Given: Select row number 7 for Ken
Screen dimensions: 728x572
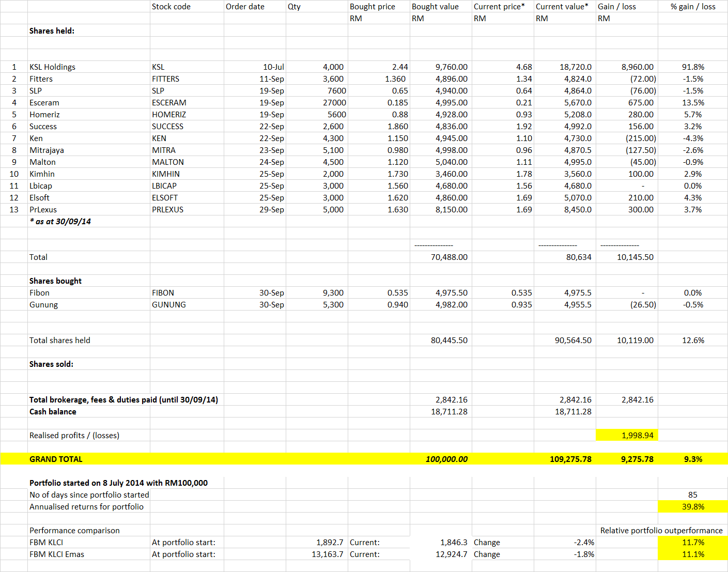Looking at the screenshot, I should pos(14,138).
